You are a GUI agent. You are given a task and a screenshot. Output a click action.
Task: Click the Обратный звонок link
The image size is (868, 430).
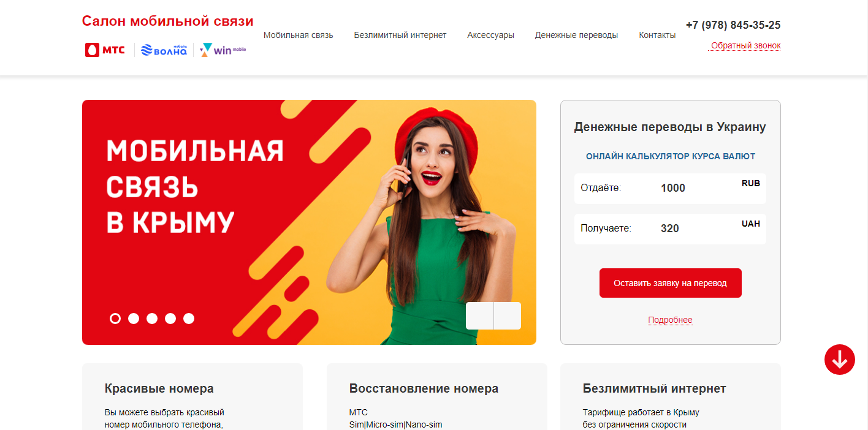pos(745,46)
